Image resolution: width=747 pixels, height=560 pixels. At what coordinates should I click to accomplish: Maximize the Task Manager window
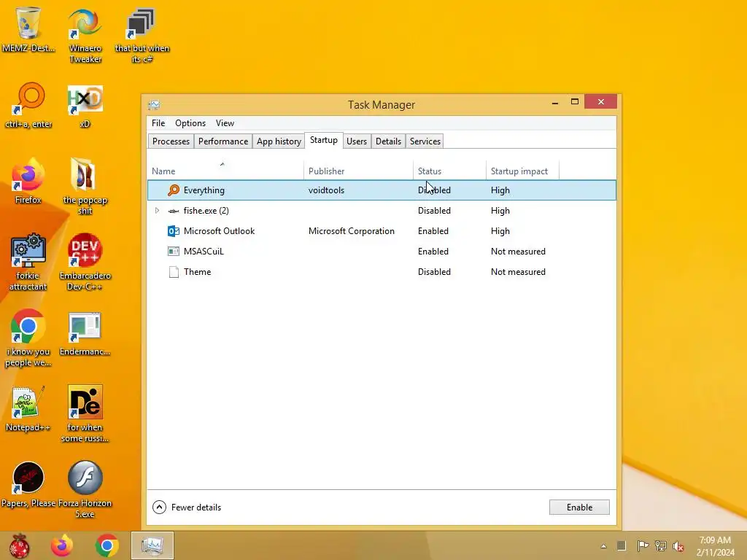click(575, 102)
